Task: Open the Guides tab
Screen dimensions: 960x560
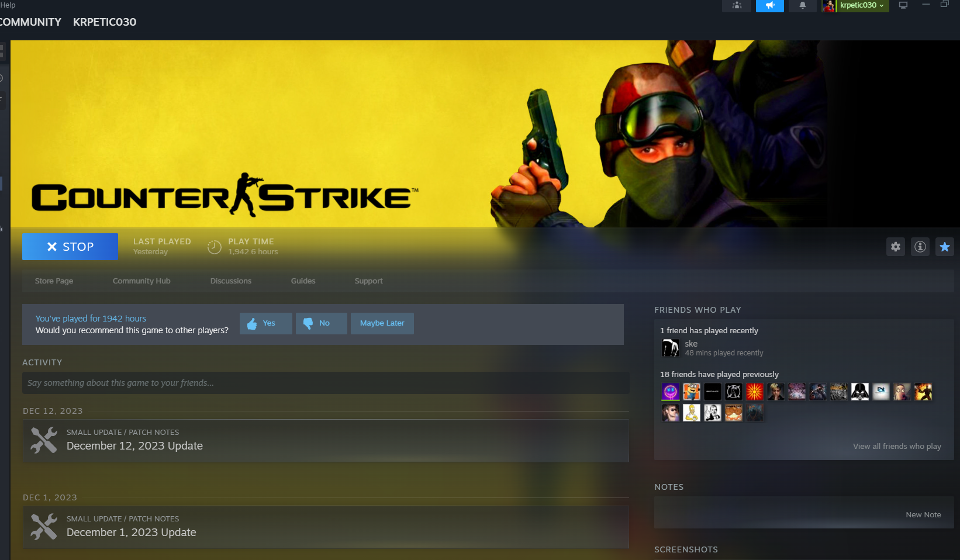Action: (x=303, y=281)
